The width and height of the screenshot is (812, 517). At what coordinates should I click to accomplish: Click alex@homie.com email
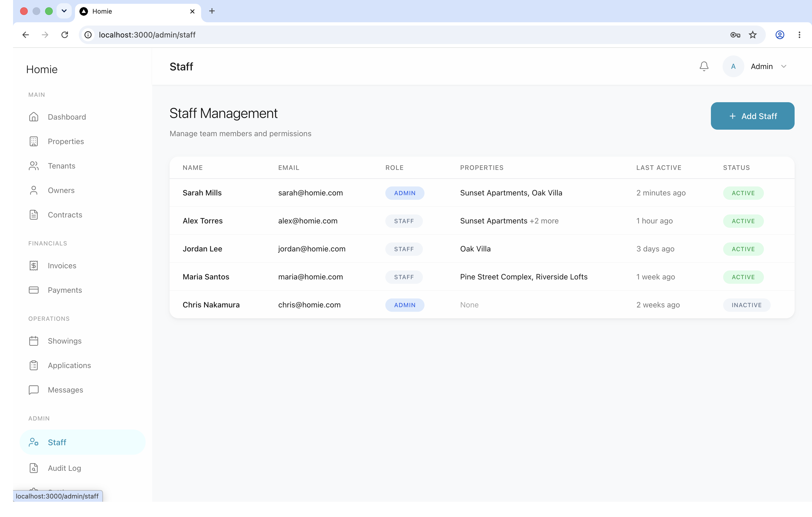[x=308, y=221]
